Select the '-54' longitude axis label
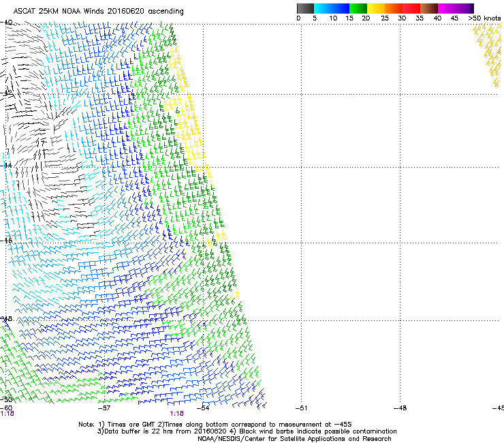 click(x=203, y=408)
